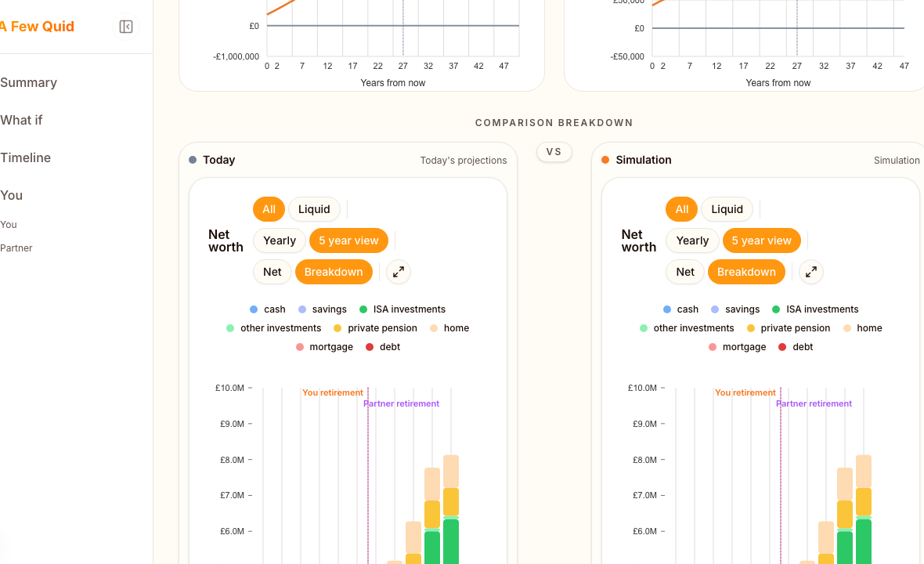Click the A Few Quid logo link
The image size is (924, 564).
pyautogui.click(x=37, y=27)
